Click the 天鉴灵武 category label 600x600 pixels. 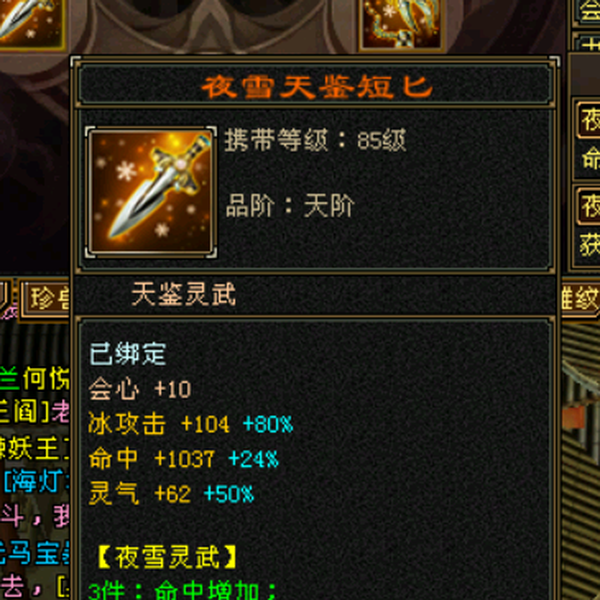point(184,295)
